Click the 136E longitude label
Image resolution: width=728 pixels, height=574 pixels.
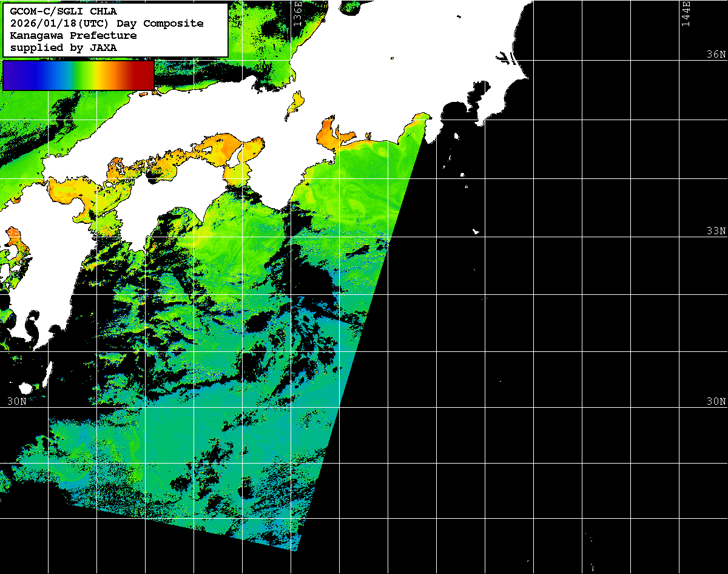coord(297,13)
